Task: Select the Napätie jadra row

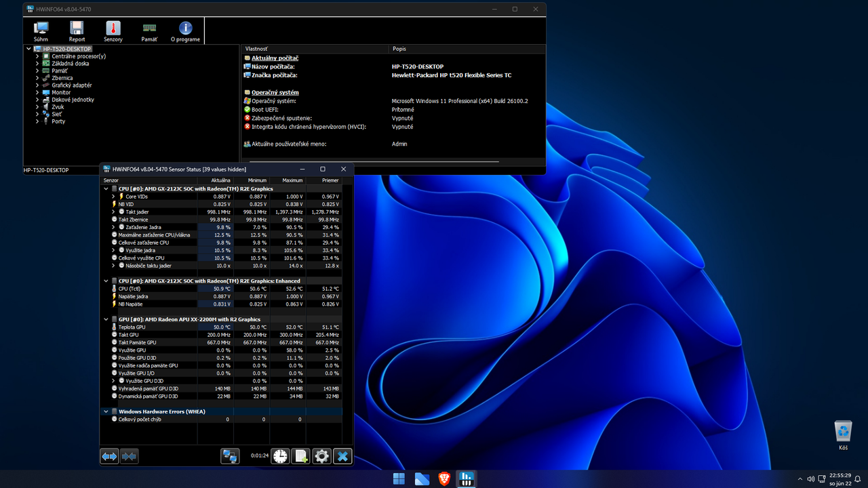Action: 222,296
